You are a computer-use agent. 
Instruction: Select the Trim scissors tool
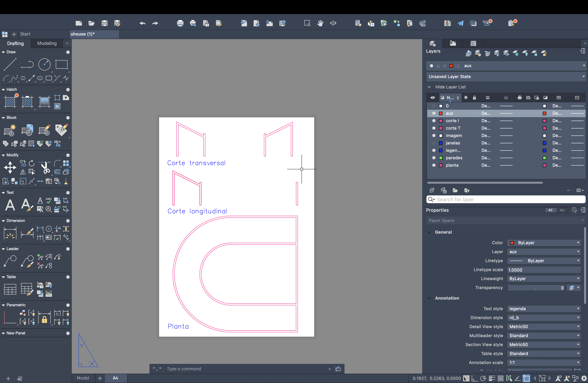click(45, 168)
